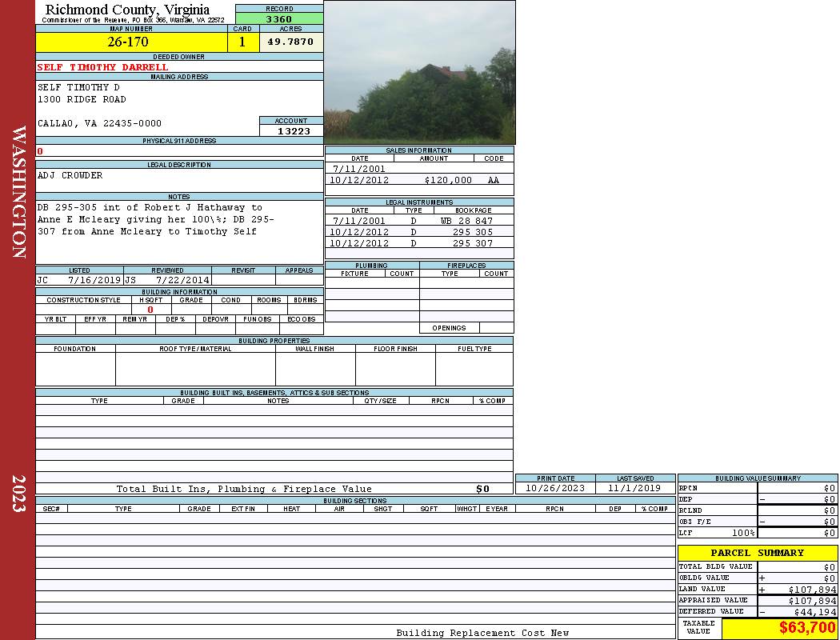Select the $120,000 sale amount
The image size is (840, 640).
click(448, 180)
